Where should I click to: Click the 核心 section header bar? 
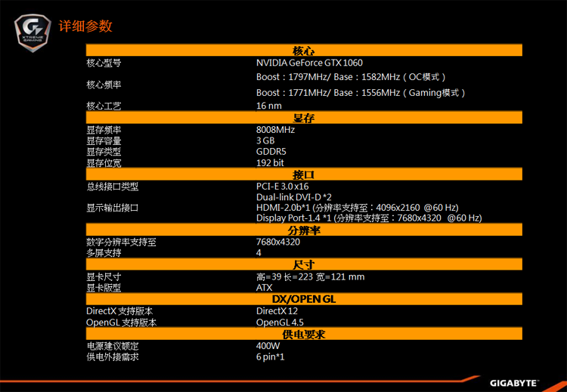(x=304, y=50)
